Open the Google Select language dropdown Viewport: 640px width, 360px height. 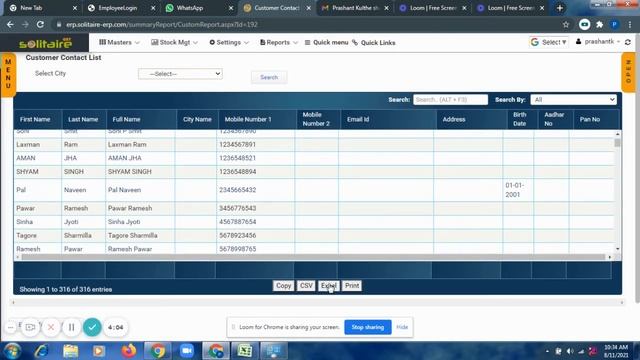[549, 42]
